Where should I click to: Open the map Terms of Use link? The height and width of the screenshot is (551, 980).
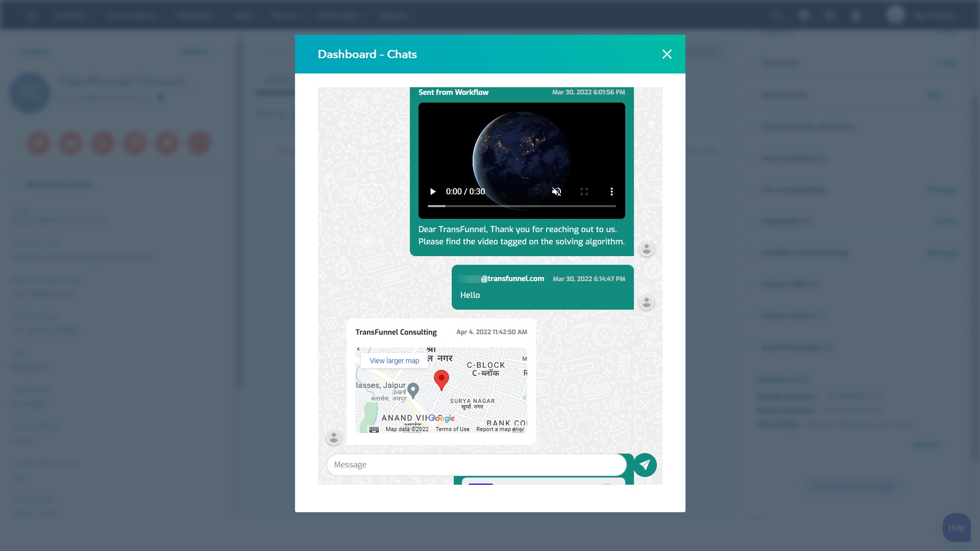(452, 429)
